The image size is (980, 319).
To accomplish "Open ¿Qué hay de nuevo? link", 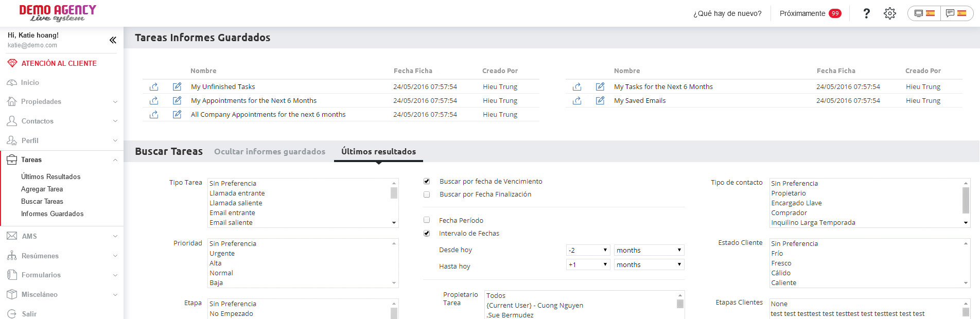I will click(x=727, y=13).
